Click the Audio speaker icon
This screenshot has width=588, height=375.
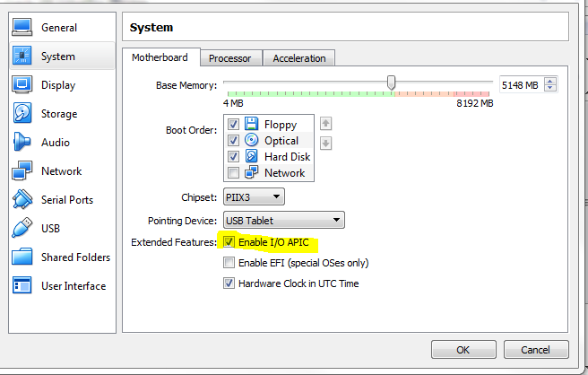22,142
